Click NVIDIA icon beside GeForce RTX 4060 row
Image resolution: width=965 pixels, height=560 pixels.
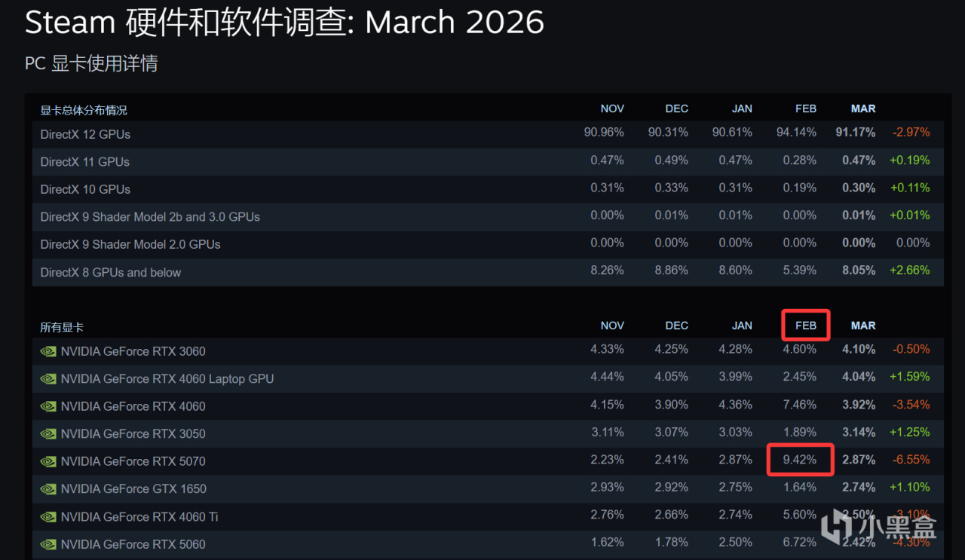pos(48,406)
